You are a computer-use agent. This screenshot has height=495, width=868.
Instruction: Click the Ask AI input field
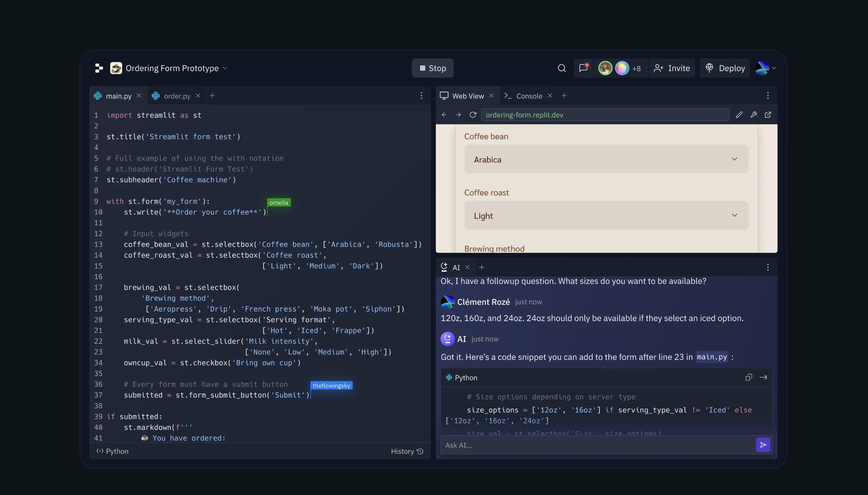point(578,445)
